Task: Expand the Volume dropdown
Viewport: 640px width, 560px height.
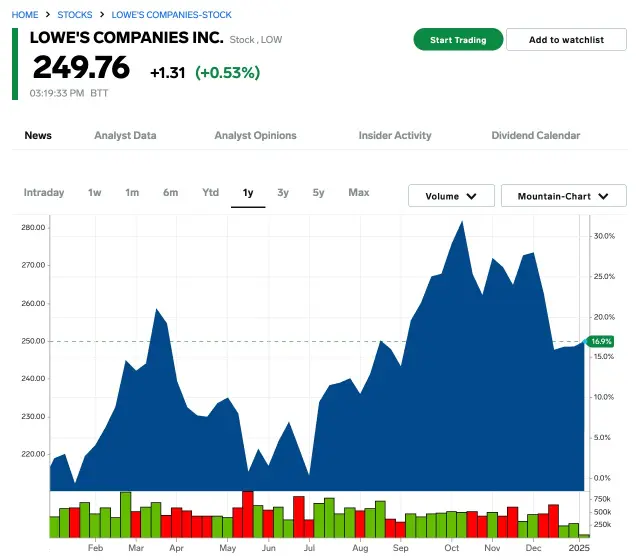Action: point(451,196)
